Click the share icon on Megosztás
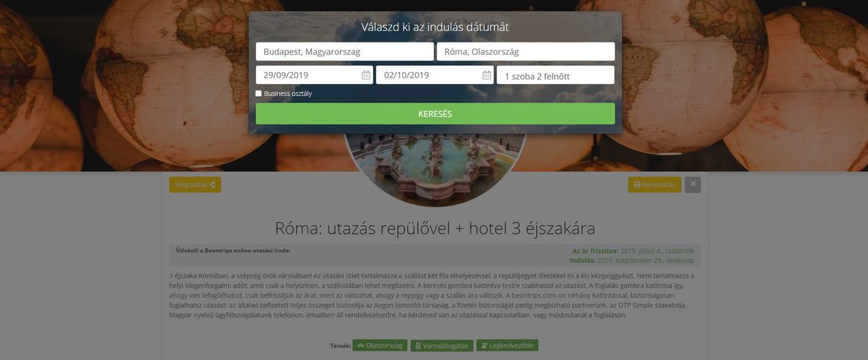The width and height of the screenshot is (868, 360). click(x=213, y=185)
